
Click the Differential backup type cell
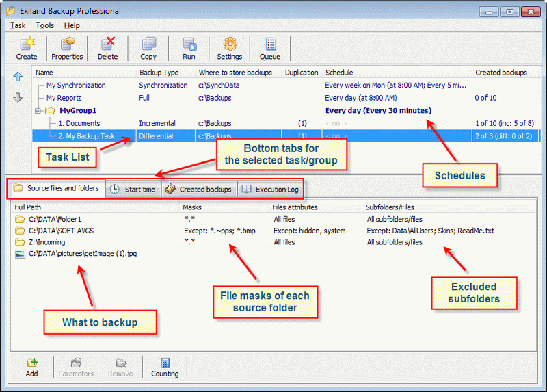point(156,135)
